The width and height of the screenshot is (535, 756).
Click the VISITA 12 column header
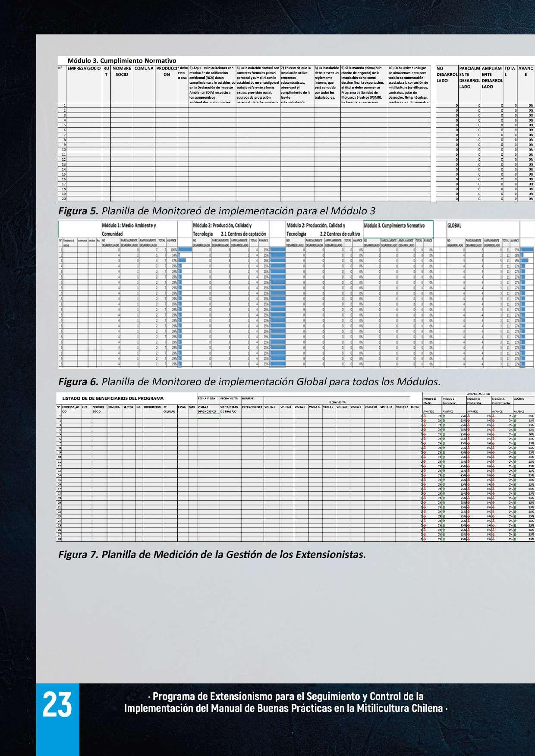402,407
